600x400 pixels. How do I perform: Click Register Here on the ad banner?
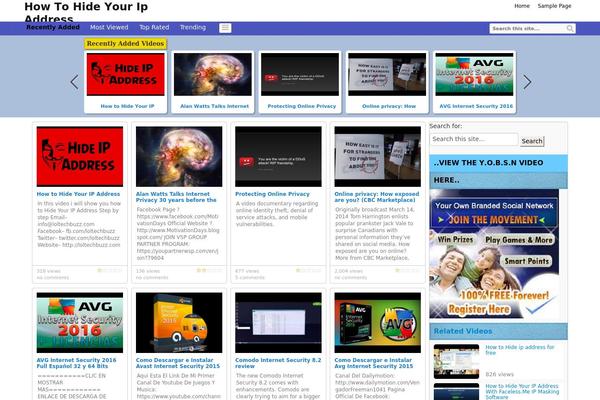[479, 309]
